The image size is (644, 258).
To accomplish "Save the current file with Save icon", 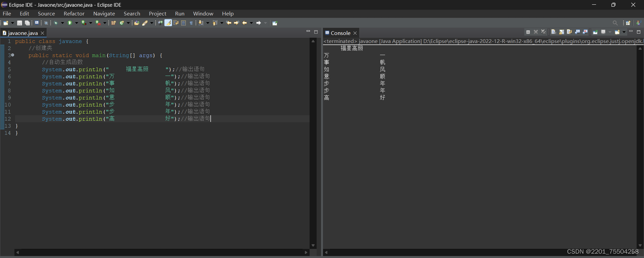I will 19,23.
